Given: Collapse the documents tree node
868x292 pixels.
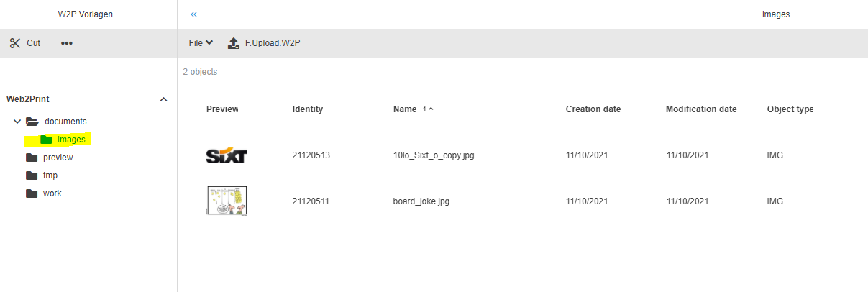Looking at the screenshot, I should pyautogui.click(x=17, y=122).
